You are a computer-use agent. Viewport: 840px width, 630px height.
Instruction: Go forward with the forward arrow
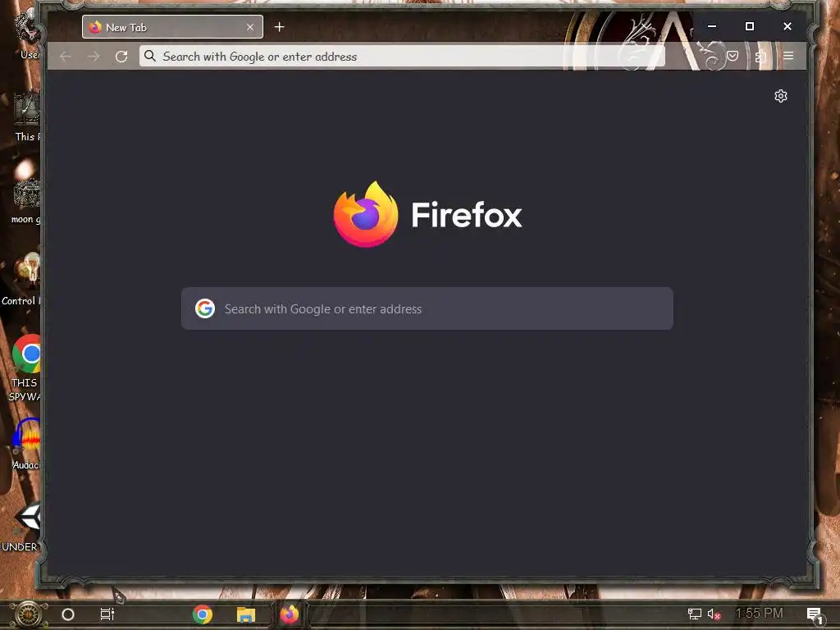point(94,57)
